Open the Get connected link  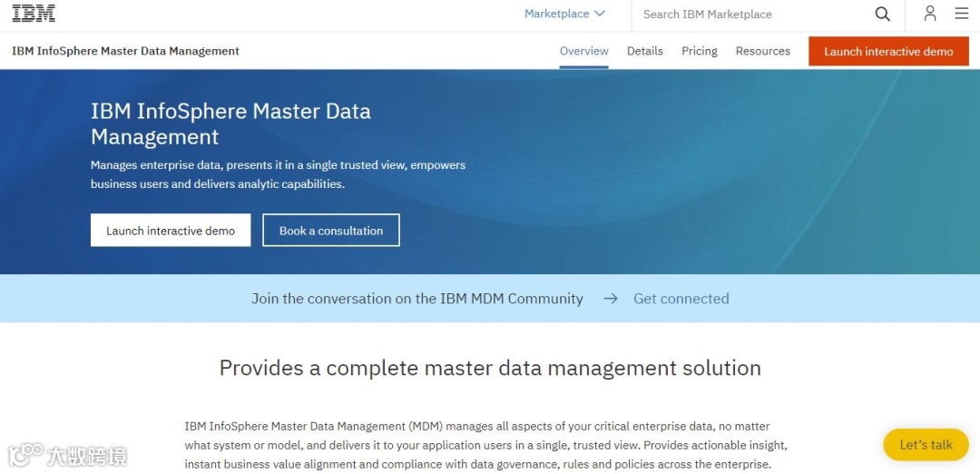pos(681,299)
